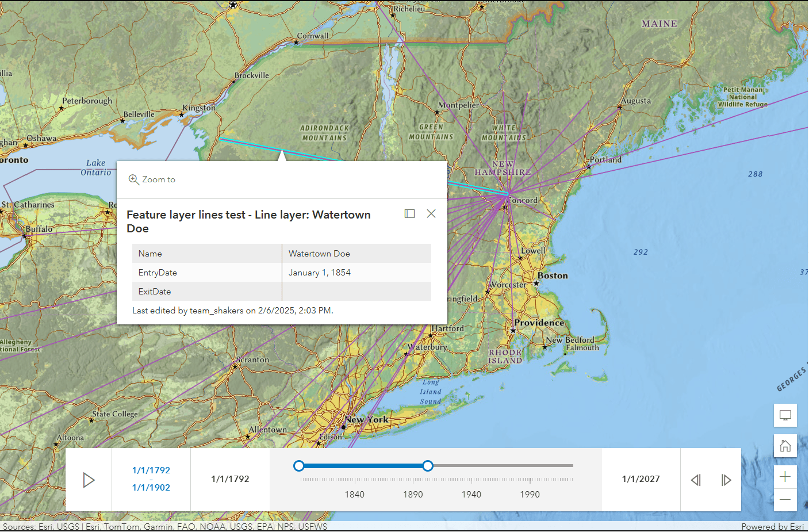Screen dimensions: 809x532
Task: Click the Providence label on map
Action: tap(539, 323)
